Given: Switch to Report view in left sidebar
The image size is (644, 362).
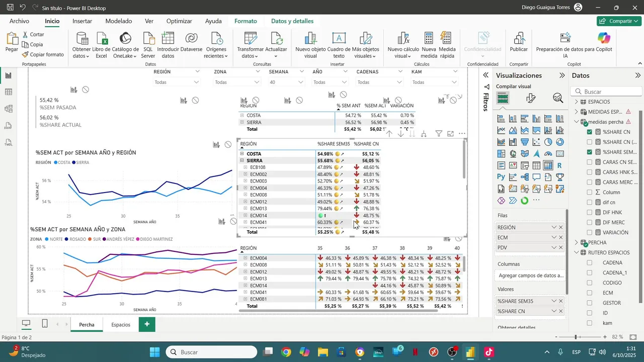Looking at the screenshot, I should pos(8,75).
